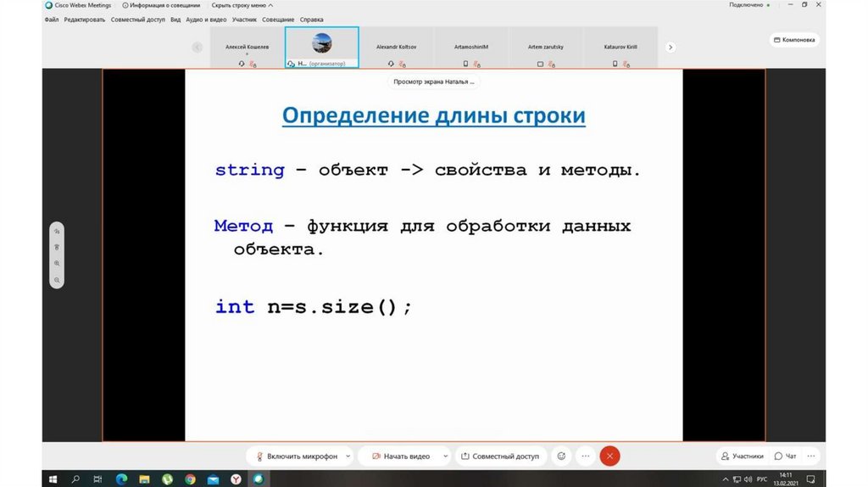Viewport: 868px width, 487px height.
Task: Show previous participants with left arrow
Action: coord(197,48)
